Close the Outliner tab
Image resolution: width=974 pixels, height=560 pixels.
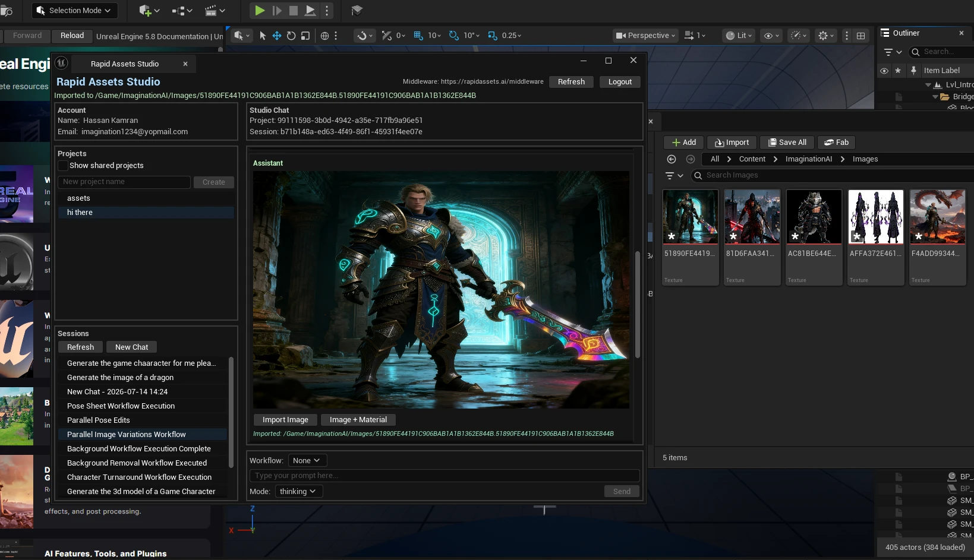pyautogui.click(x=962, y=33)
